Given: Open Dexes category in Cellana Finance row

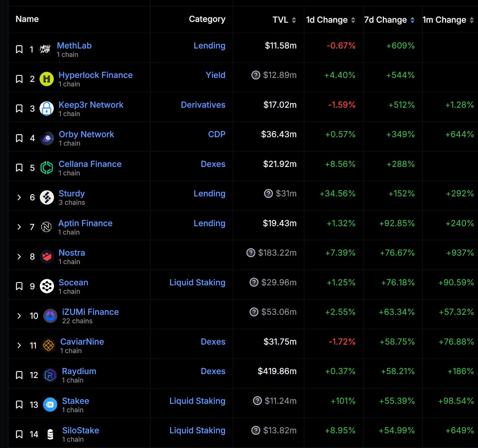Looking at the screenshot, I should pos(213,164).
